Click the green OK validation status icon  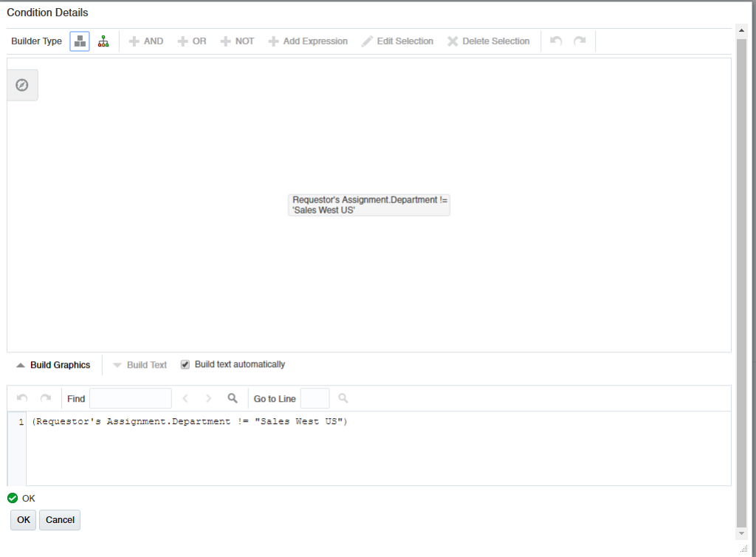(13, 498)
